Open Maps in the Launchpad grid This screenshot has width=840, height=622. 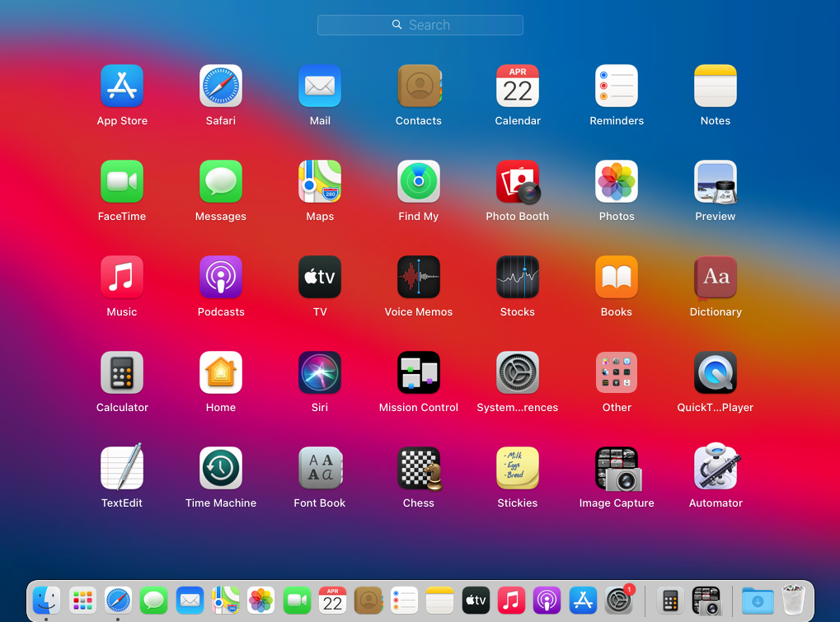click(320, 181)
